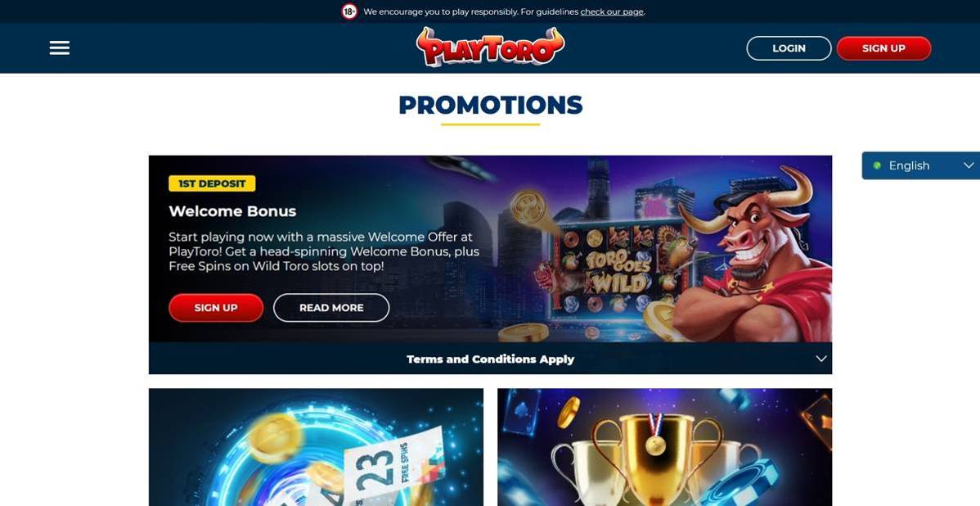Click the Welcome Bonus description text
Screen dimensions: 980x506
(324, 251)
